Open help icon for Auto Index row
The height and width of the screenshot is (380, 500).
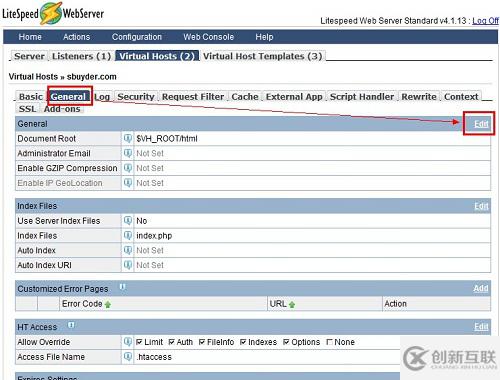click(128, 250)
